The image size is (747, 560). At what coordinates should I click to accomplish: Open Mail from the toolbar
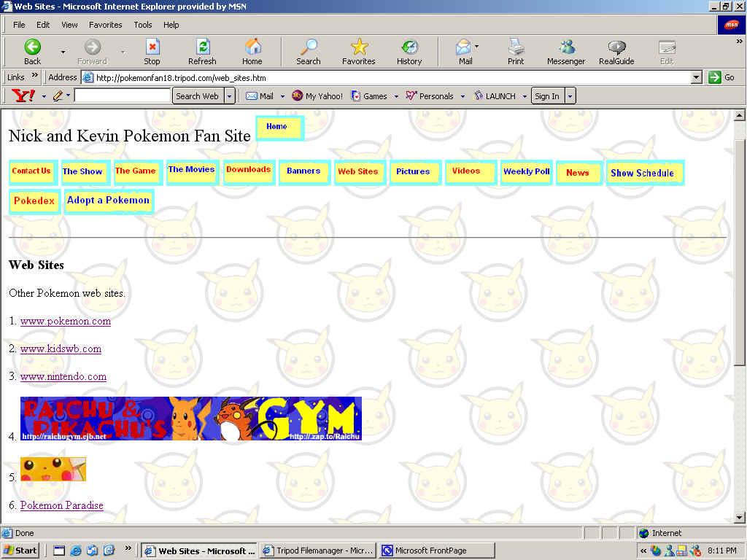click(463, 47)
